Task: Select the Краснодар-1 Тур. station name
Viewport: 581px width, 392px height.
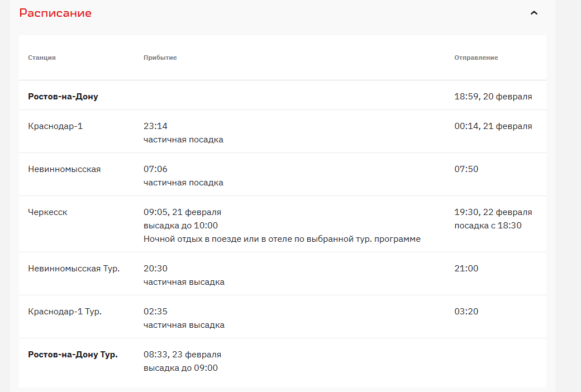Action: [x=65, y=312]
